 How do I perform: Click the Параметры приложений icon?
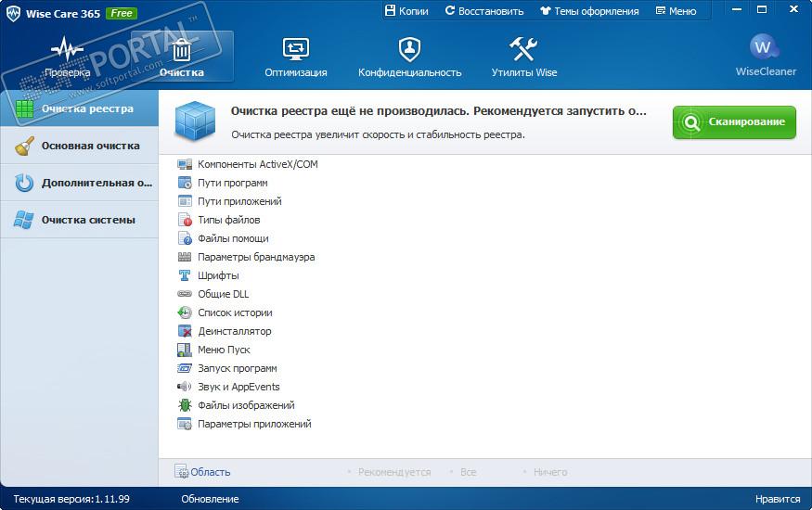pos(185,424)
